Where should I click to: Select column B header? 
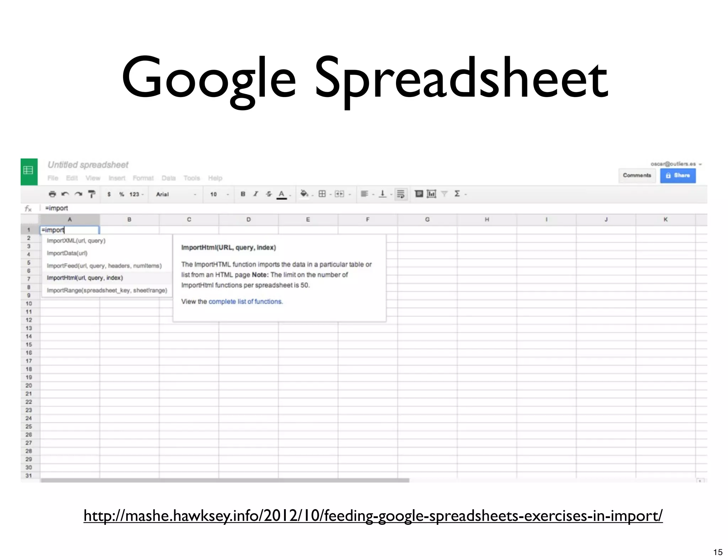(129, 220)
